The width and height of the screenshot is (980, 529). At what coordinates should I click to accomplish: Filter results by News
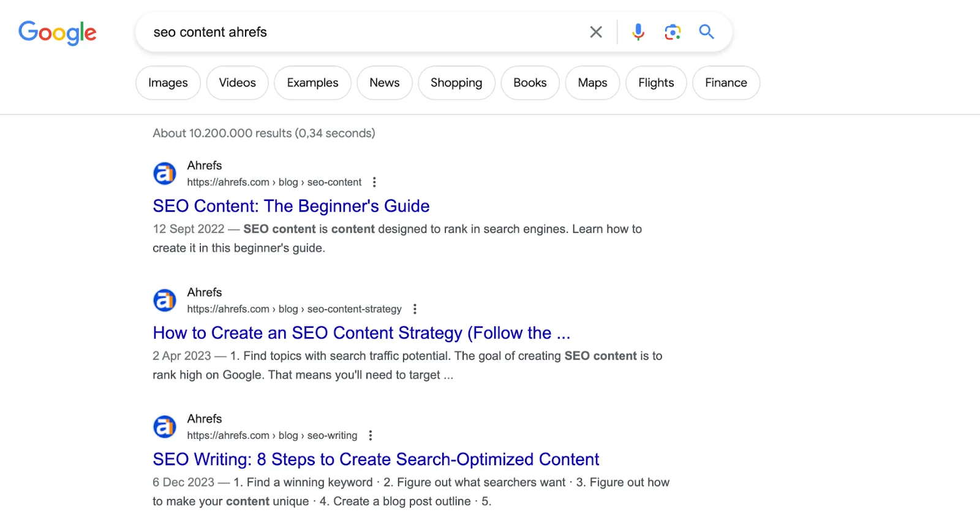click(x=384, y=83)
